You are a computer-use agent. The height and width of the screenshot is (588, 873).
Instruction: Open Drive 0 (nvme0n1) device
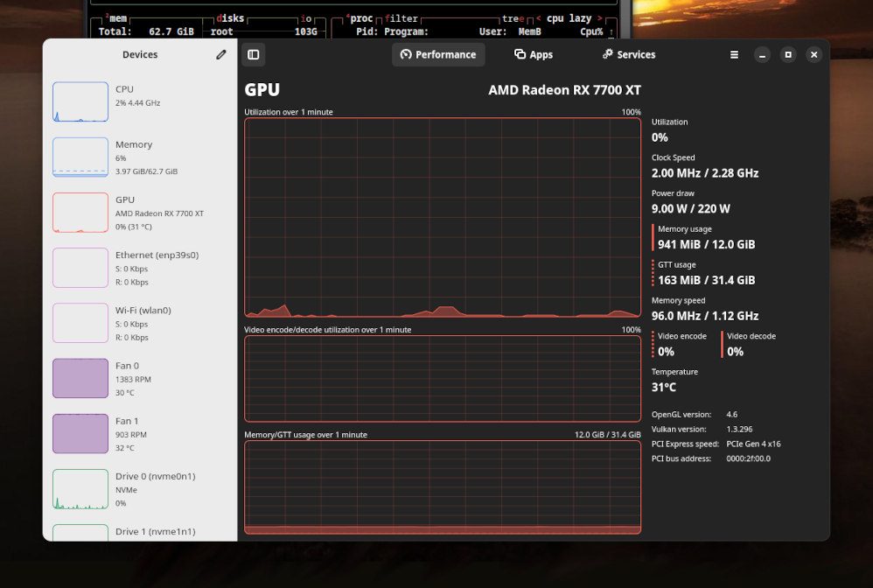[140, 489]
